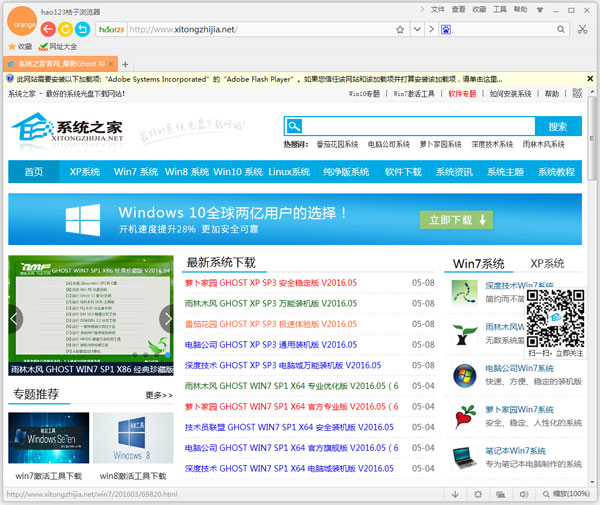This screenshot has width=600, height=505.
Task: Show previous slide in the carousel
Action: click(15, 319)
